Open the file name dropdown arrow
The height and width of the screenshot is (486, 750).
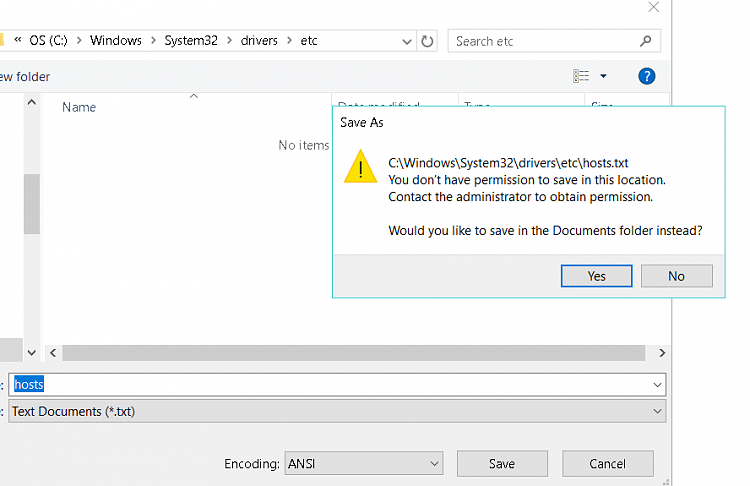657,385
